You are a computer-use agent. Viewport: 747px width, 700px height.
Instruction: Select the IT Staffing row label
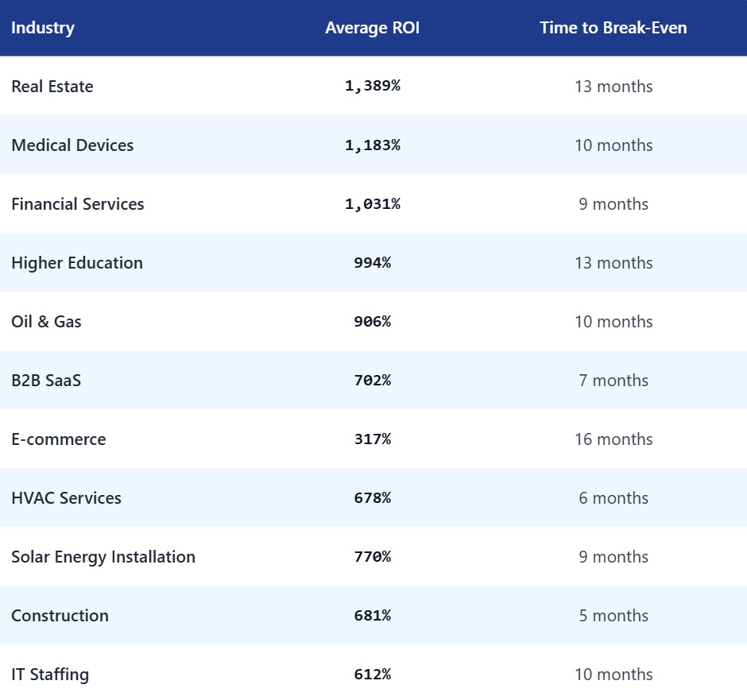[x=49, y=675]
